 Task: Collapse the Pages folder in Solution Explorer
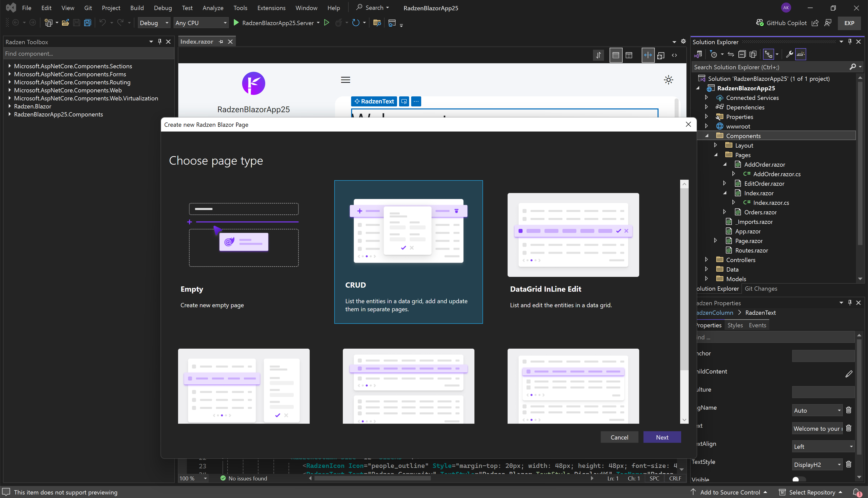716,155
